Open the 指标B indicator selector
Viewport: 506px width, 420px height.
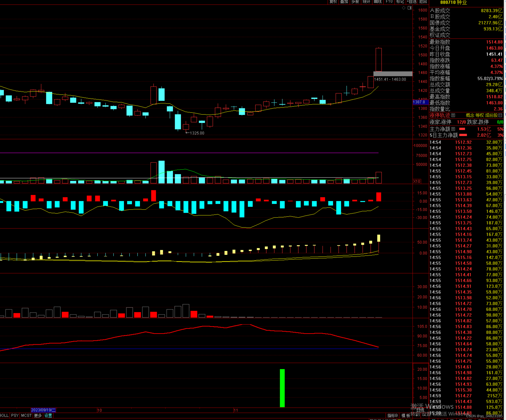click(x=392, y=416)
